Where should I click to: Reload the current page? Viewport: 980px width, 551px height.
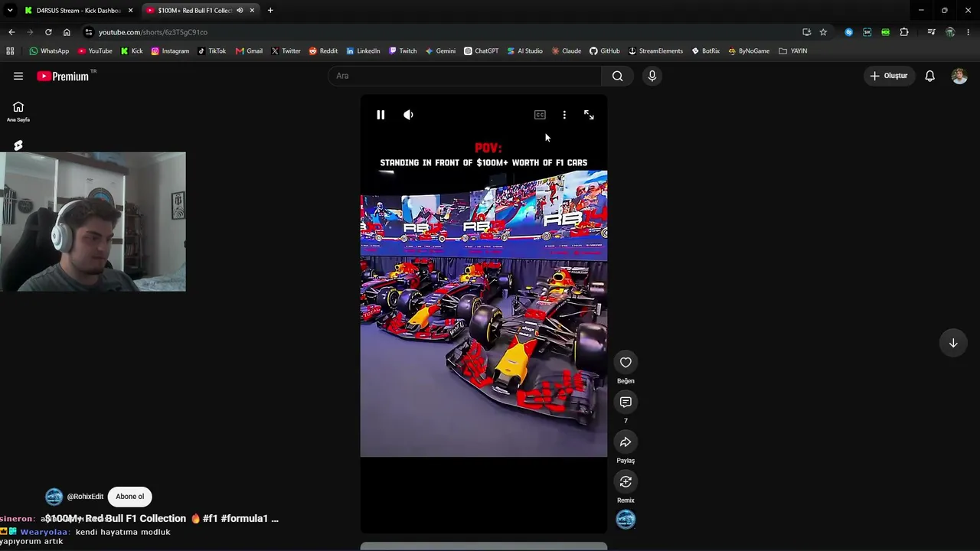48,32
